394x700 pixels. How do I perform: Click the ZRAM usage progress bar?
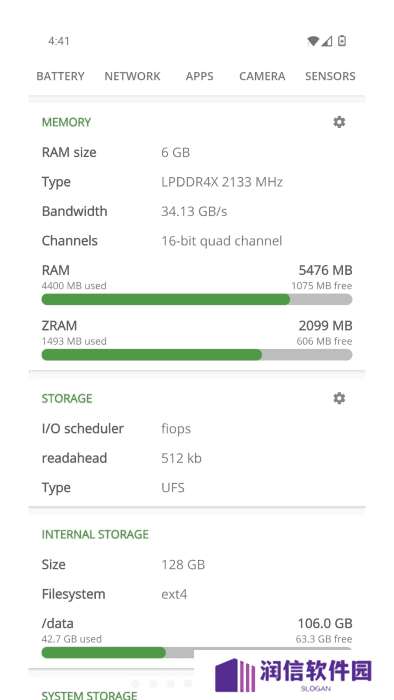[197, 354]
